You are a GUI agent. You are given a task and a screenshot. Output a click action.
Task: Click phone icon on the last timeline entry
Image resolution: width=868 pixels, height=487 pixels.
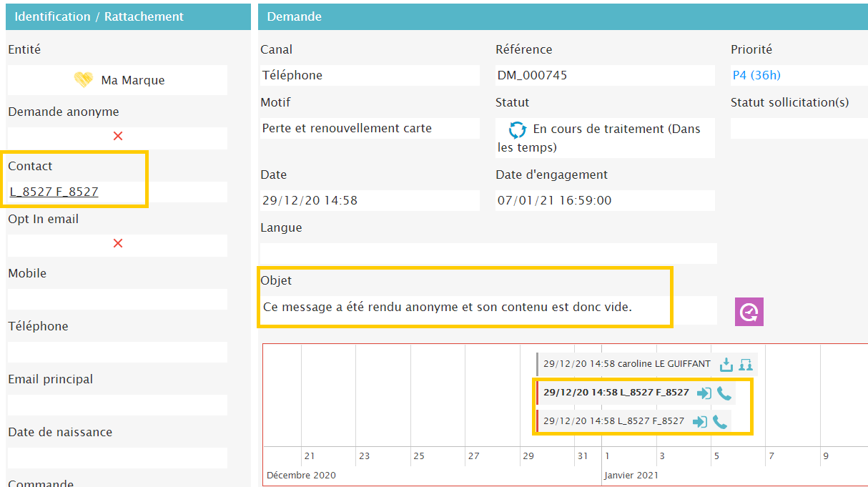[x=720, y=422]
